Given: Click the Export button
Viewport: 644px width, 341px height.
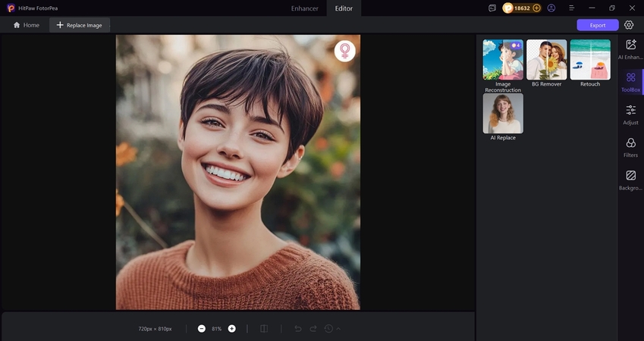Looking at the screenshot, I should [598, 25].
